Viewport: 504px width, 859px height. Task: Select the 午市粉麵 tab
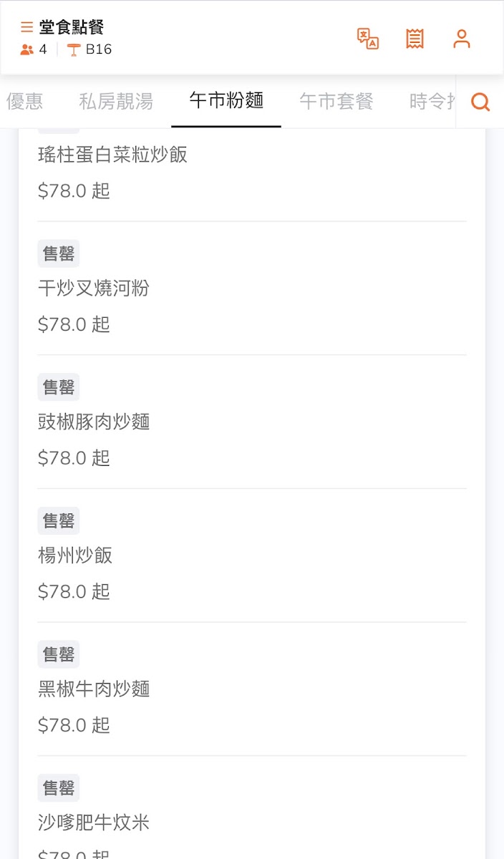pyautogui.click(x=226, y=101)
